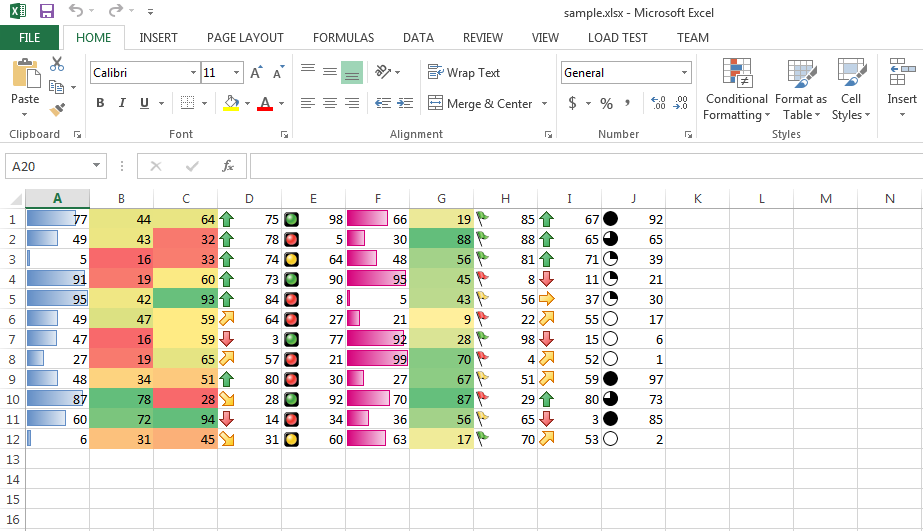
Task: Open the Cell Styles gallery
Action: [851, 91]
